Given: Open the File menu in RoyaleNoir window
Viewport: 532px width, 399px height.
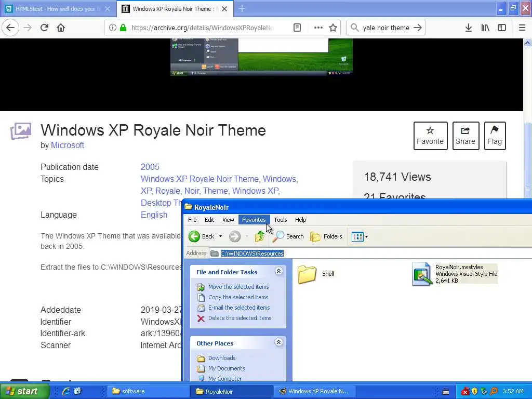Looking at the screenshot, I should 192,220.
